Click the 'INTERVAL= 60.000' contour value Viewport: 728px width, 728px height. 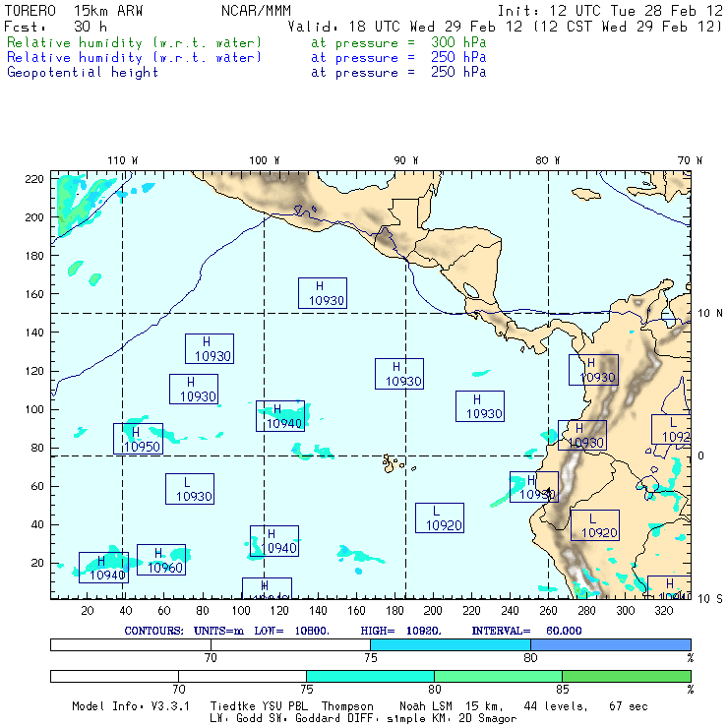(526, 631)
